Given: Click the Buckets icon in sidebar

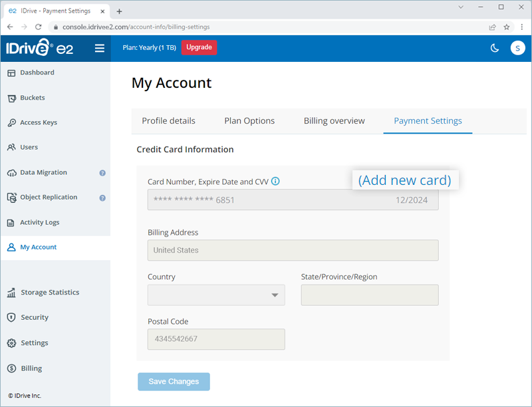Looking at the screenshot, I should [11, 98].
